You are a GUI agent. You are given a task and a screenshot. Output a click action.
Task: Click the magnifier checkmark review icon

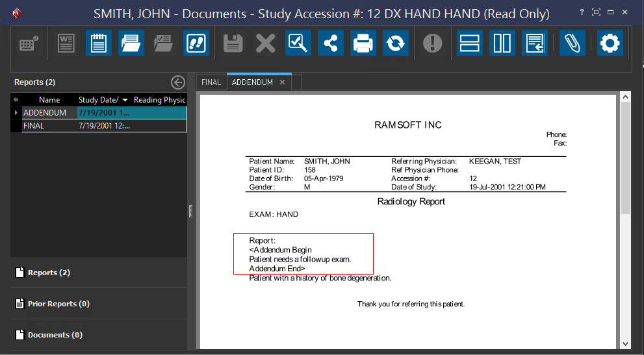[x=298, y=43]
